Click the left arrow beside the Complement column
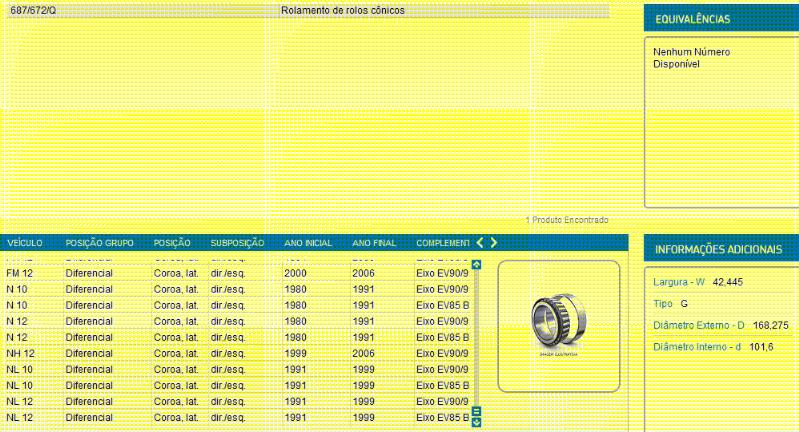The height and width of the screenshot is (432, 799). click(480, 243)
